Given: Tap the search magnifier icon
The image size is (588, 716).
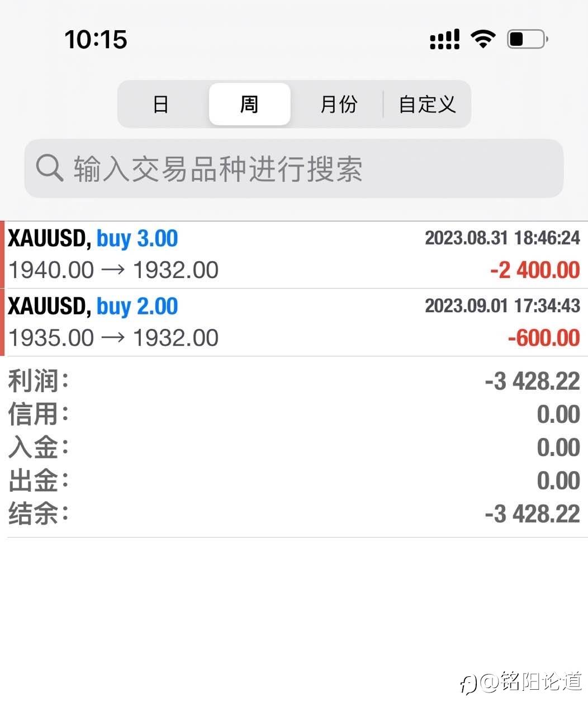Looking at the screenshot, I should pos(49,168).
